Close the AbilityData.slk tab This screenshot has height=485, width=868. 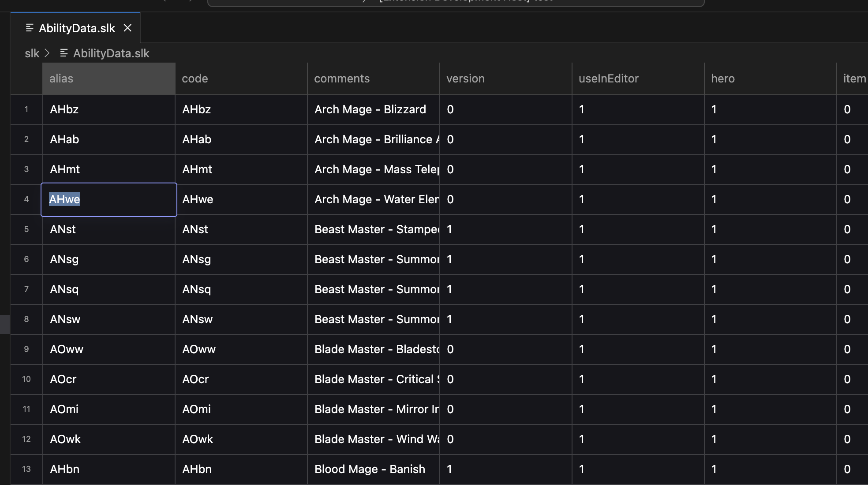127,28
